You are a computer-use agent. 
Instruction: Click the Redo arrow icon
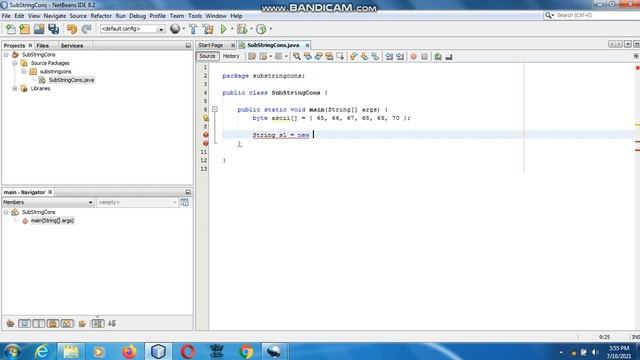point(86,29)
